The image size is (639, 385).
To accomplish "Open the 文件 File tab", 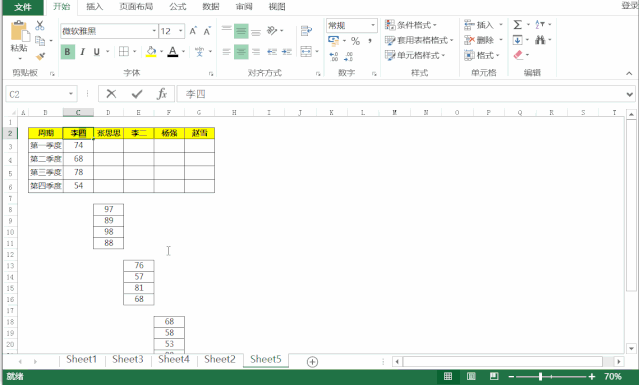I will [x=23, y=7].
